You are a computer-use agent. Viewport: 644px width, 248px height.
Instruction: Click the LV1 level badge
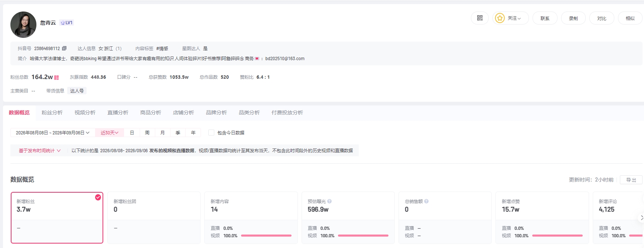click(67, 23)
